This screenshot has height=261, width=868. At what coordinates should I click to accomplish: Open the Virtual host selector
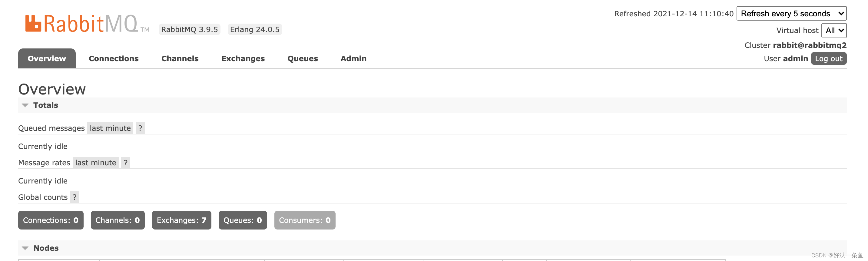pyautogui.click(x=834, y=30)
